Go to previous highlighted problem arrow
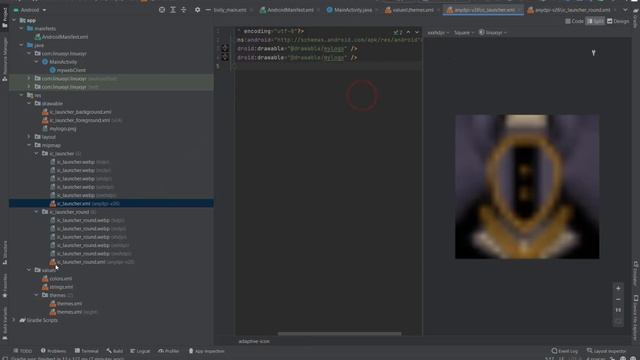Viewport: 640px width, 360px height. tap(408, 32)
